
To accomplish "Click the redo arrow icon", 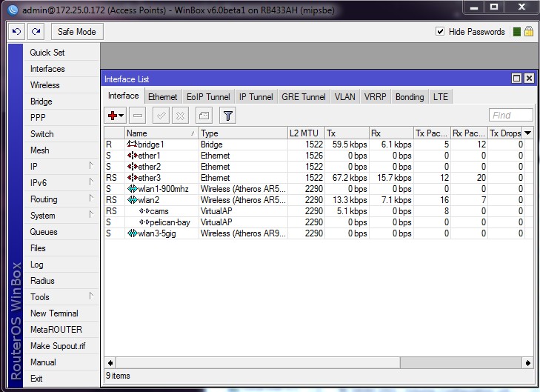I will tap(36, 32).
